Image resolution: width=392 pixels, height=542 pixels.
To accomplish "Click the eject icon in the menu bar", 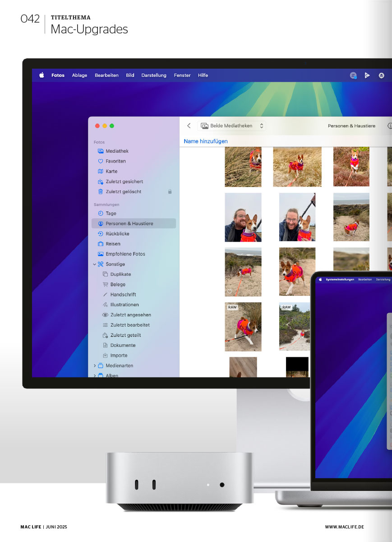I will [382, 75].
